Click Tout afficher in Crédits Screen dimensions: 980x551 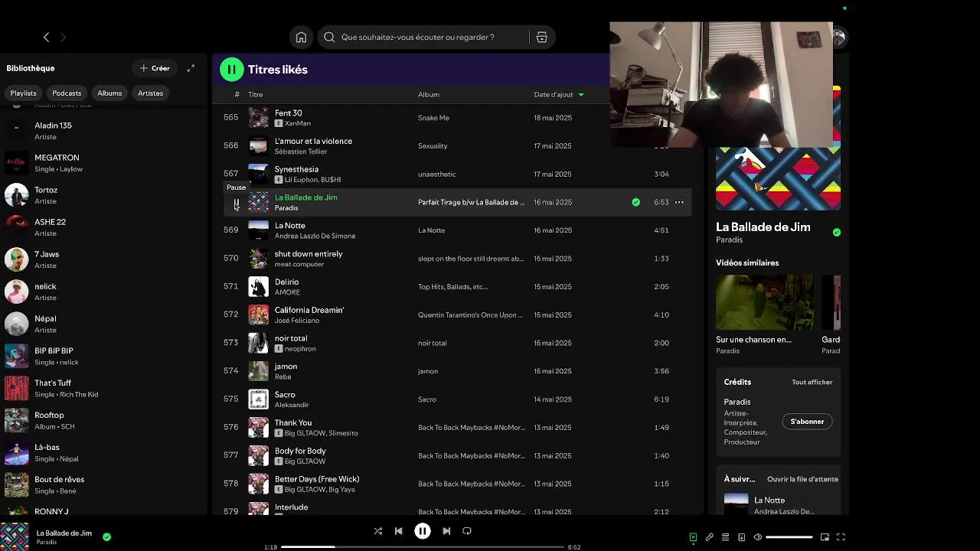click(812, 382)
